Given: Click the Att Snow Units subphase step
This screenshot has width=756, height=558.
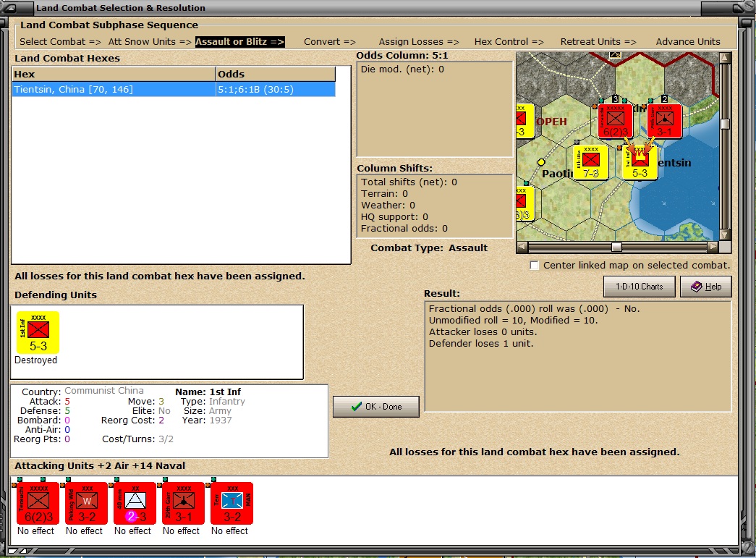Looking at the screenshot, I should point(150,42).
